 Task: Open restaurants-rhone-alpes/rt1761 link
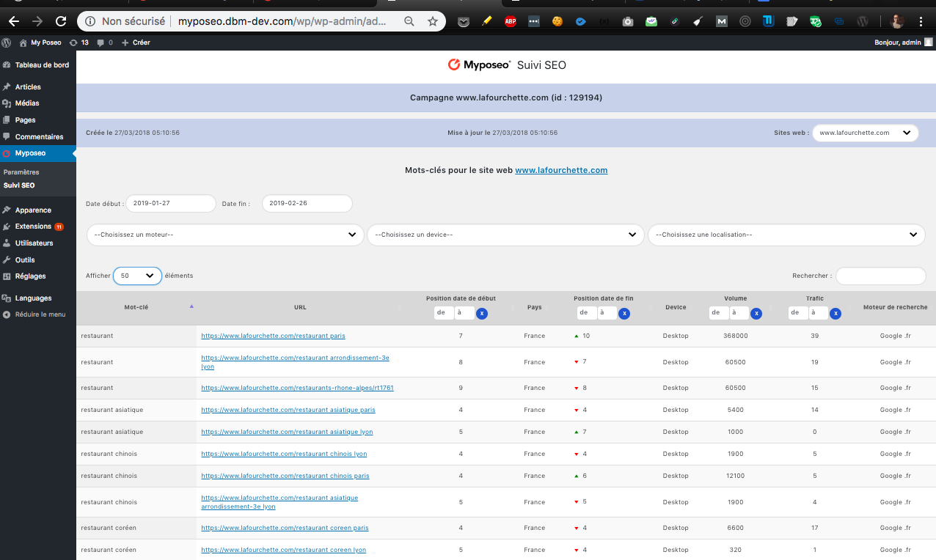click(x=297, y=388)
